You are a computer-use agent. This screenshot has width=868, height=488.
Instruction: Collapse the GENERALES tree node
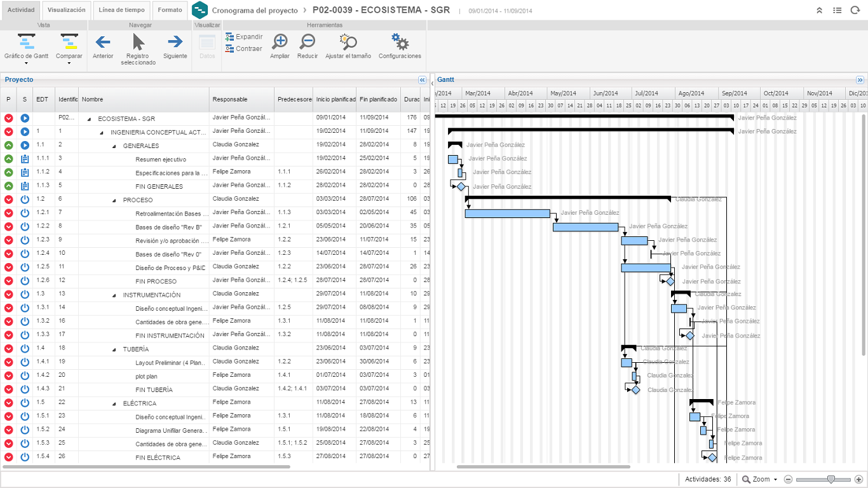[114, 146]
